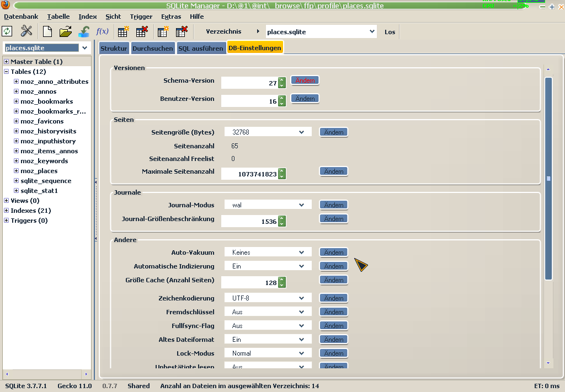Click Ändern button next to Schema-Version
This screenshot has height=392, width=565.
tap(305, 80)
